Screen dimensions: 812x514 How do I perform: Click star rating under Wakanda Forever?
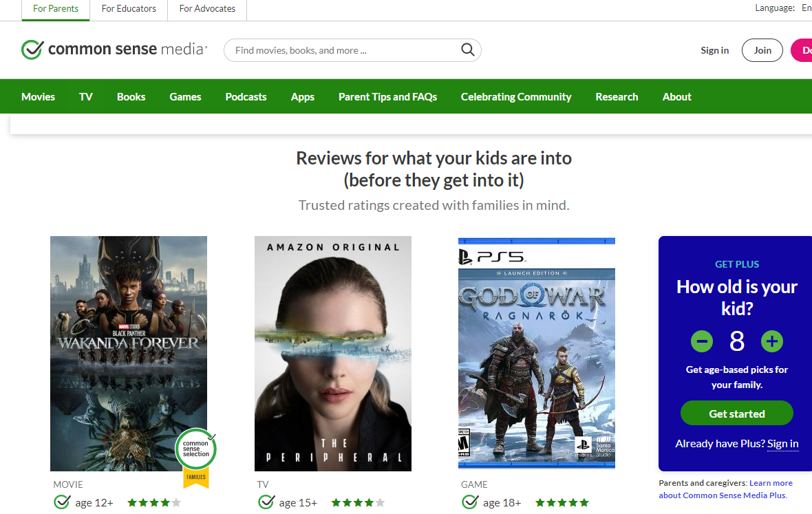tap(154, 502)
